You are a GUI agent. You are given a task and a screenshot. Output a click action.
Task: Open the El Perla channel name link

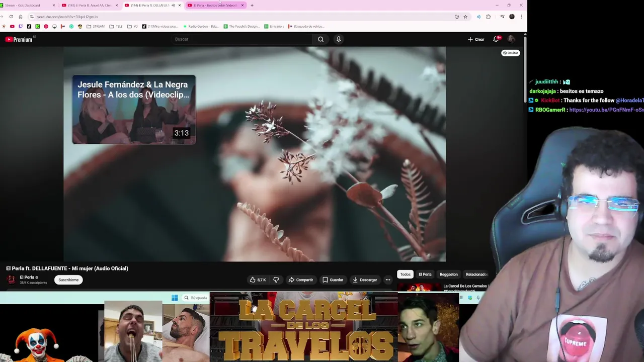[27, 277]
